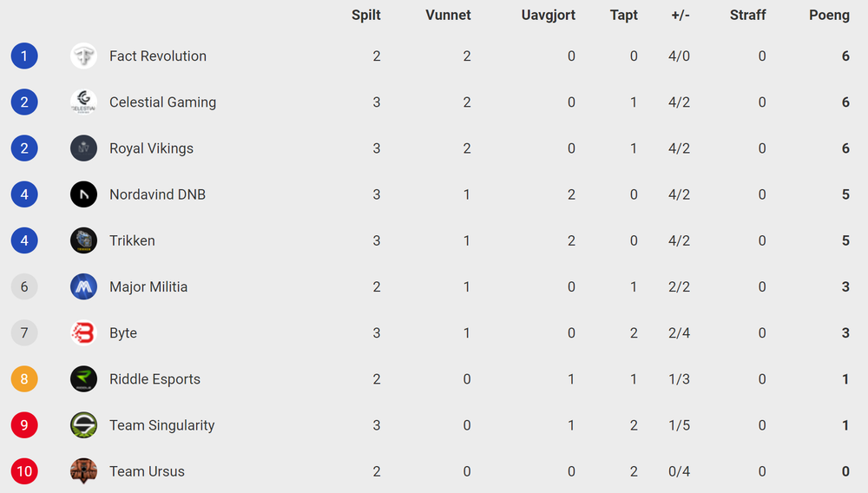Select the Riddle Esports green logo
Screen dimensions: 868x493
click(83, 379)
